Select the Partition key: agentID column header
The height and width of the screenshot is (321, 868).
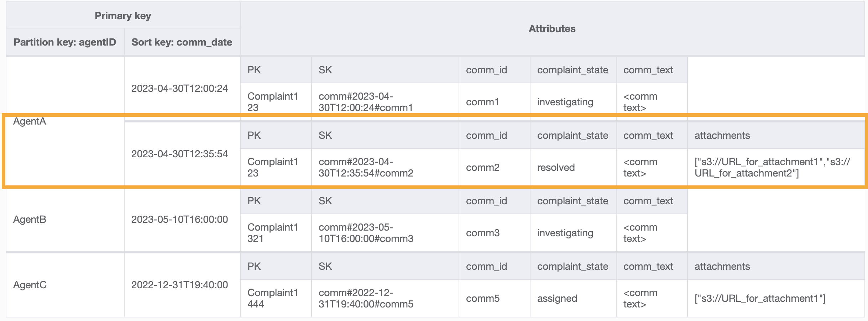click(65, 42)
